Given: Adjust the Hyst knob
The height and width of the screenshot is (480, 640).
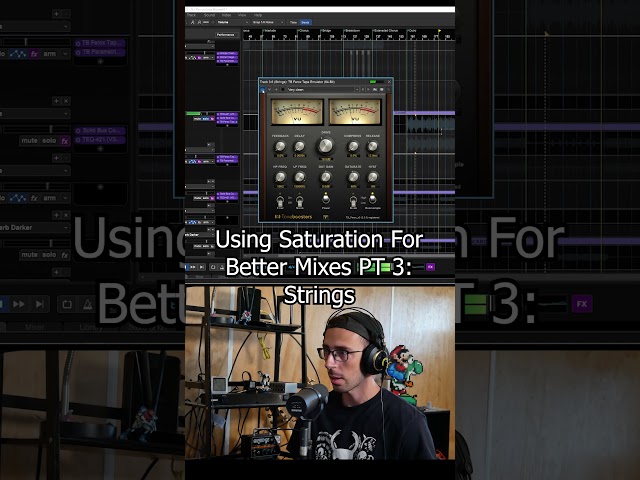Looking at the screenshot, I should (372, 177).
